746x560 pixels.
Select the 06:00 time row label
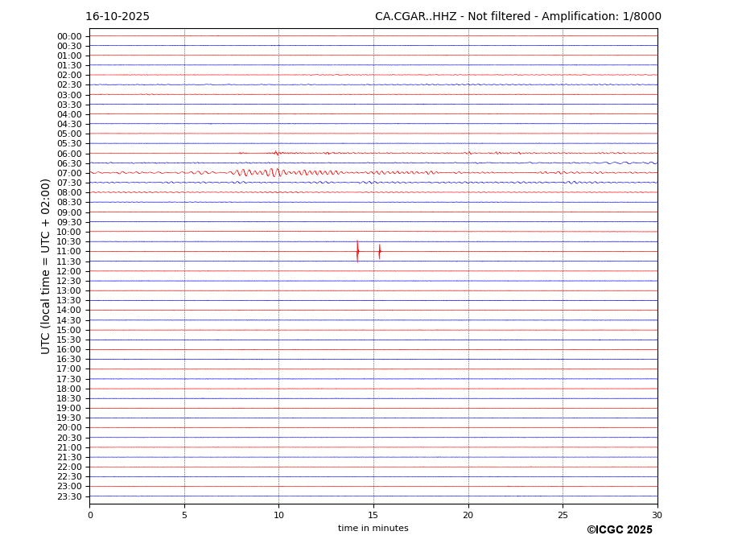69,154
